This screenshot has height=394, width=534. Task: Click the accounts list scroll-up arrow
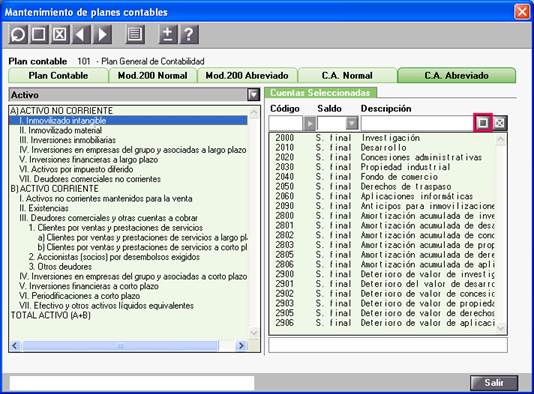tap(500, 139)
